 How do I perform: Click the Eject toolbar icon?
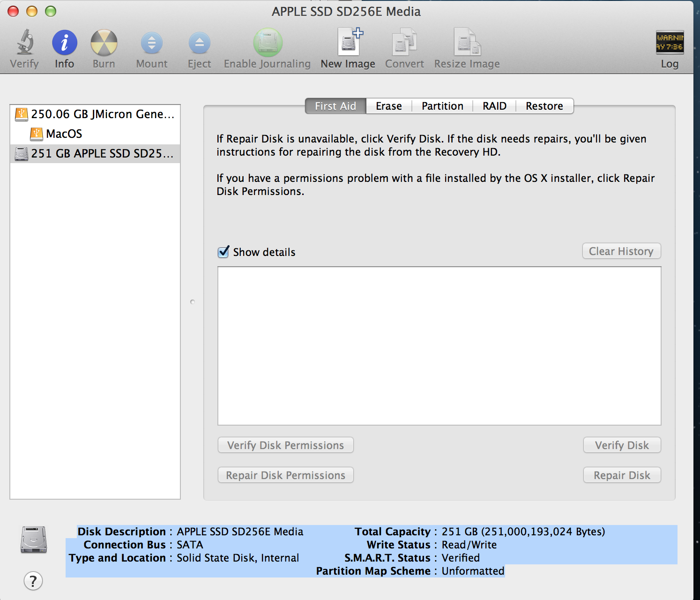[x=199, y=43]
